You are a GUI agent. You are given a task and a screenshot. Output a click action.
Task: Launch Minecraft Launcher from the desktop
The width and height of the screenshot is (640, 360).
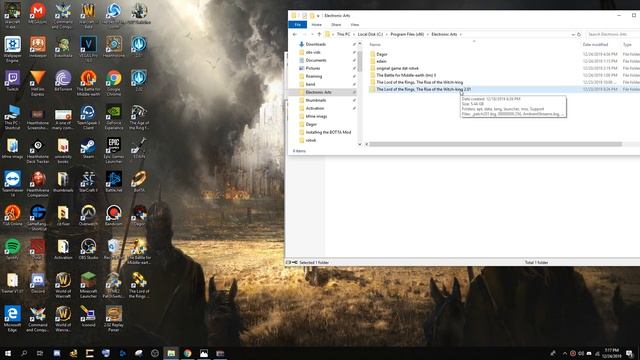pyautogui.click(x=88, y=285)
